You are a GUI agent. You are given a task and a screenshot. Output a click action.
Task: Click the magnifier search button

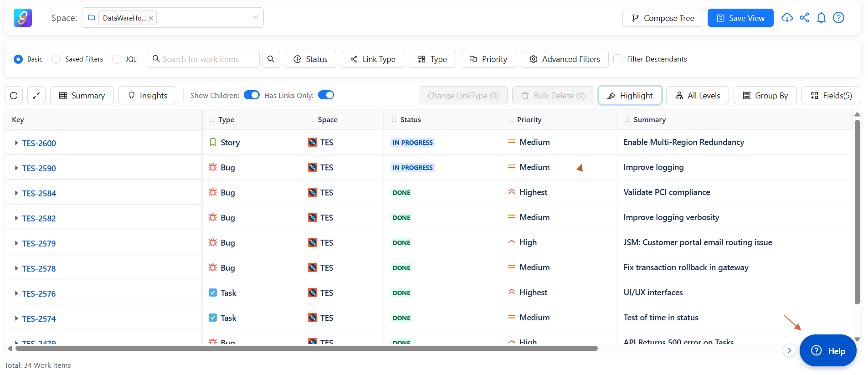point(271,59)
